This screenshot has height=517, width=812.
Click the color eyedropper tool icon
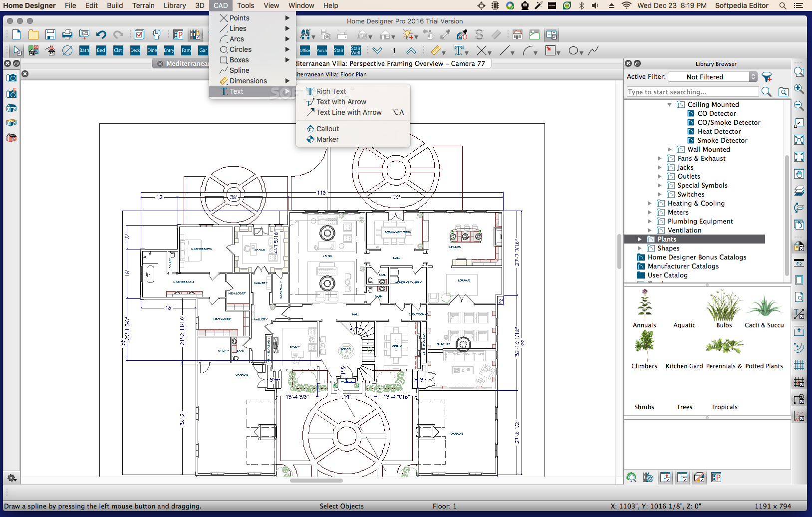(x=445, y=34)
